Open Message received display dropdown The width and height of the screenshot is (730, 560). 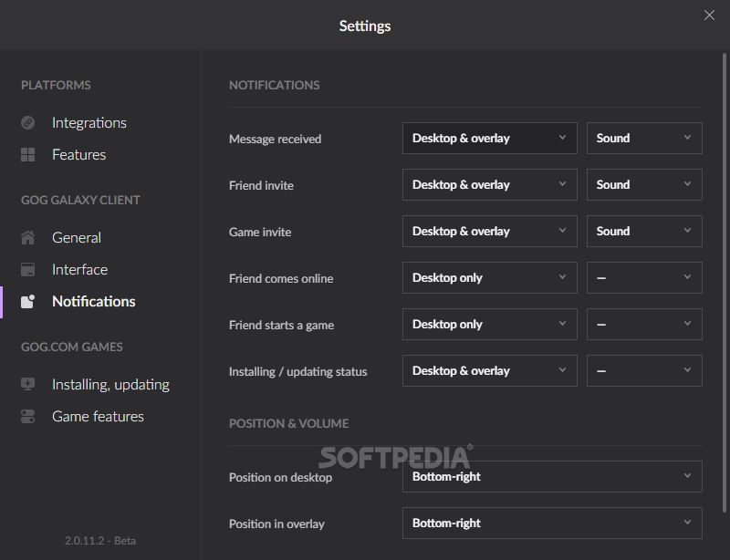pos(490,139)
